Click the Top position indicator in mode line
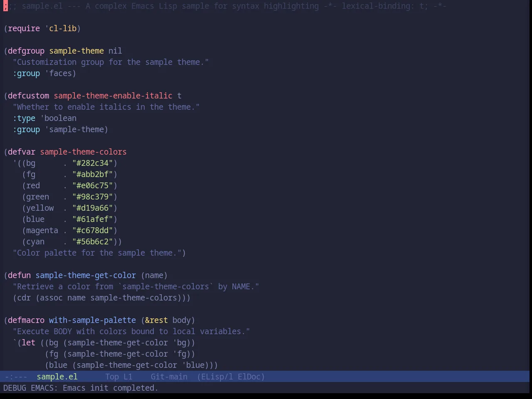 click(x=112, y=377)
